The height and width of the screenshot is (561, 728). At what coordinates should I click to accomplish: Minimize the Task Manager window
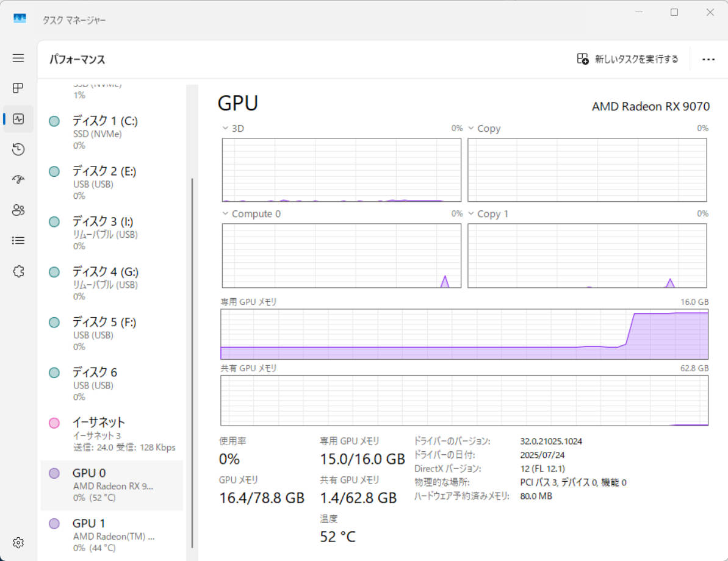(639, 12)
